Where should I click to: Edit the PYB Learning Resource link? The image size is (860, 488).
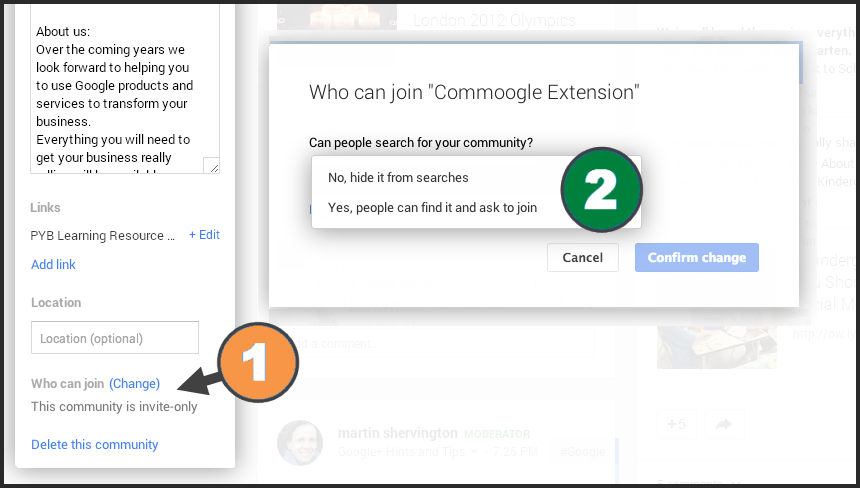204,235
